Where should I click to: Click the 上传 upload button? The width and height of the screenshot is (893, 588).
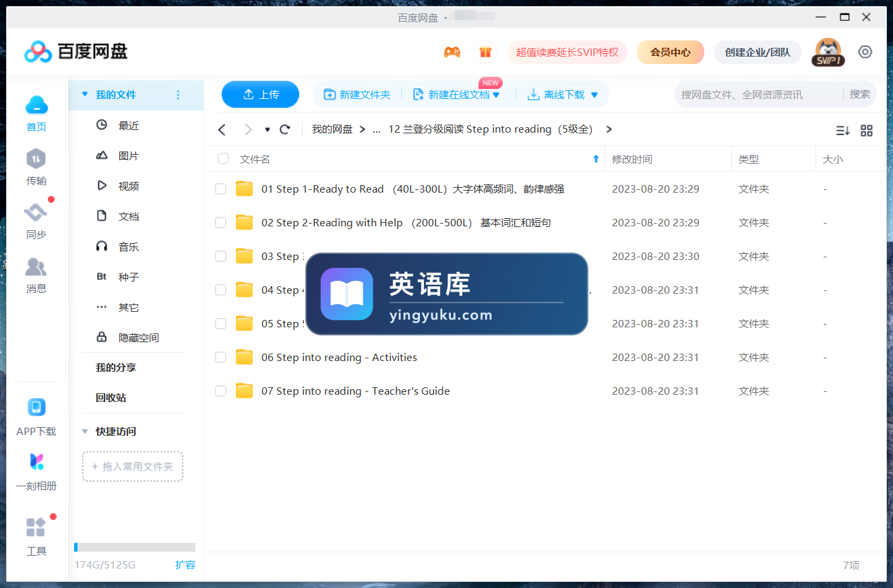[260, 94]
